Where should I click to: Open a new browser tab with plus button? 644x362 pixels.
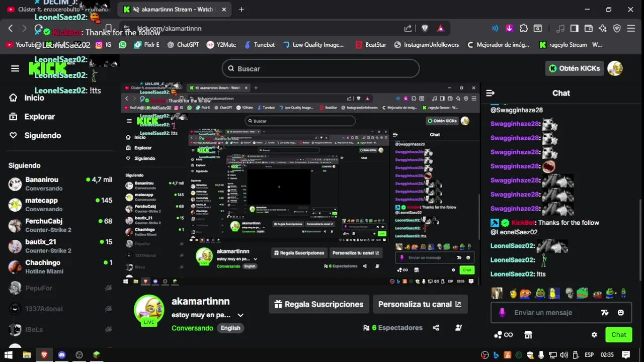[x=242, y=9]
